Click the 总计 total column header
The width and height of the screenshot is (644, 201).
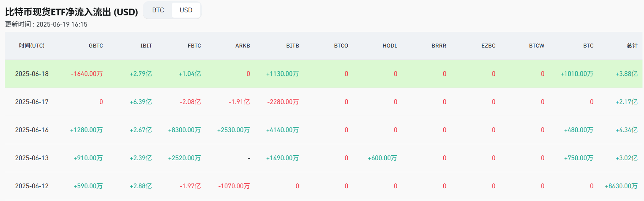coord(632,46)
